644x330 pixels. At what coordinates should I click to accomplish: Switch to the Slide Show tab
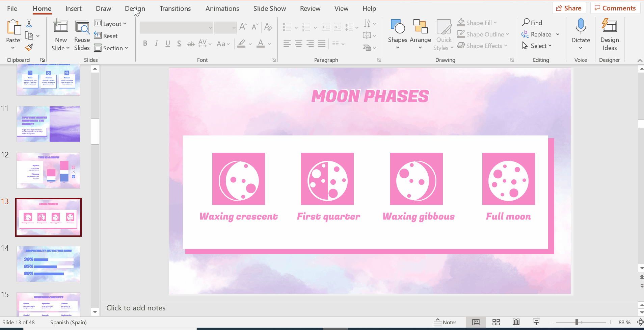269,8
